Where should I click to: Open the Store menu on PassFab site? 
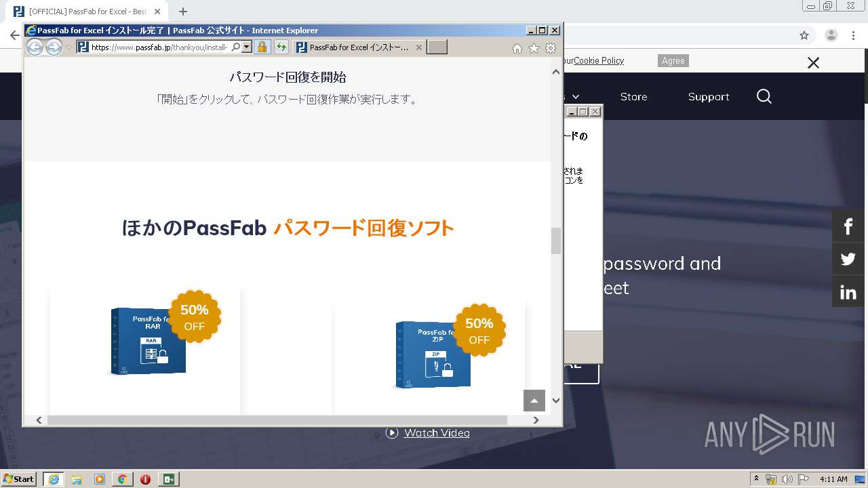tap(634, 97)
